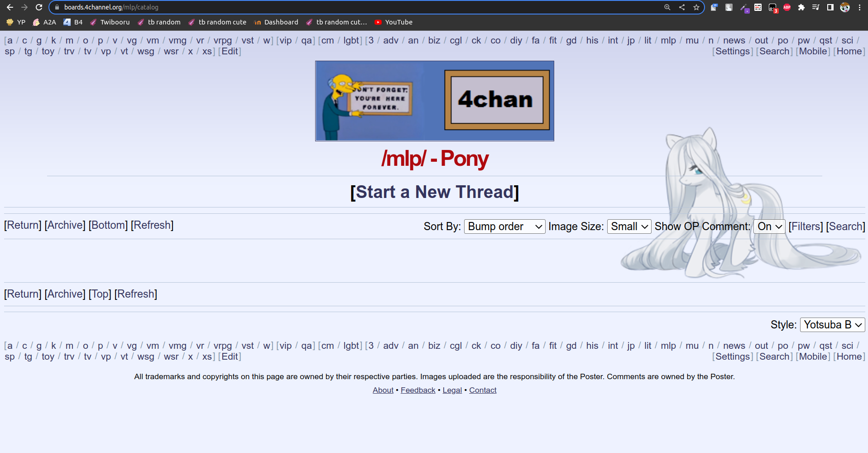Click the back navigation arrow
Image resolution: width=868 pixels, height=453 pixels.
(10, 7)
